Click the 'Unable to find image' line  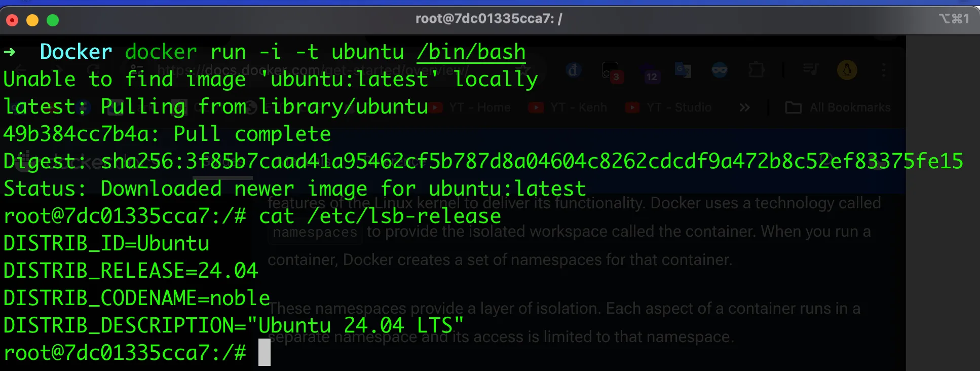point(271,79)
